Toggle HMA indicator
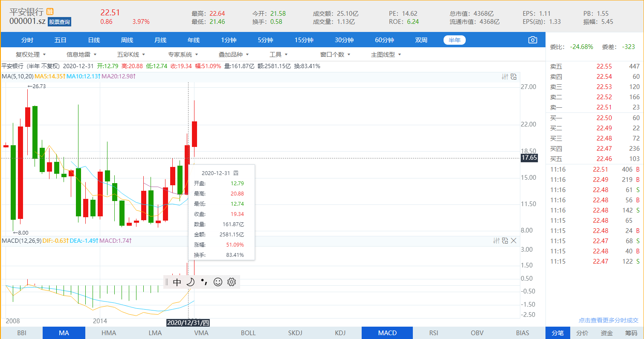 [x=109, y=333]
